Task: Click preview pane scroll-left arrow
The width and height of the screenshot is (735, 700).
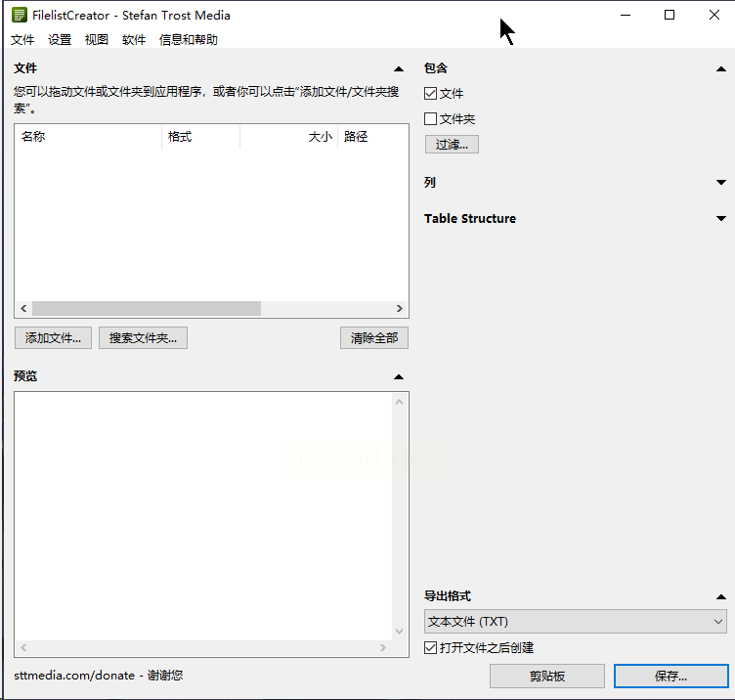Action: (x=23, y=647)
